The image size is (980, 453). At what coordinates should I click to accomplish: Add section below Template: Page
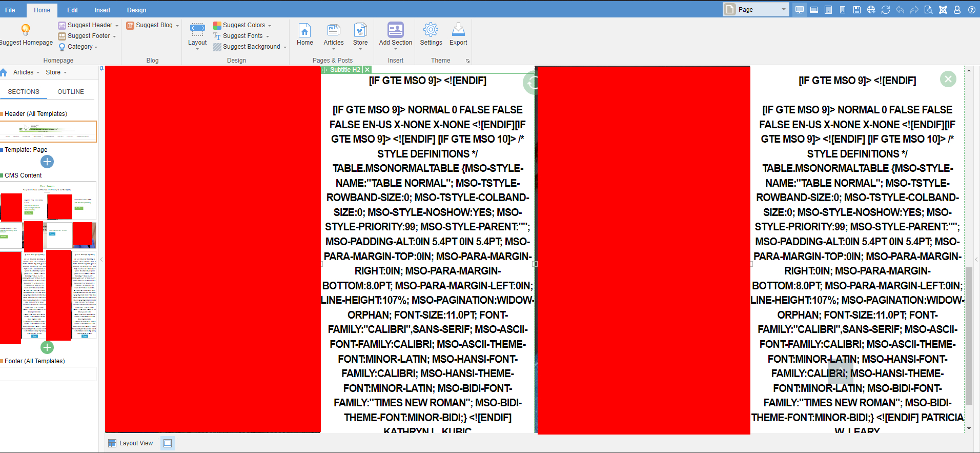pyautogui.click(x=47, y=162)
